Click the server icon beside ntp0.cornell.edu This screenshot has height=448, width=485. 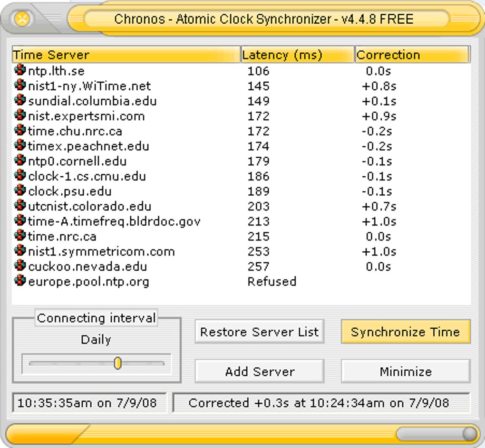point(20,161)
